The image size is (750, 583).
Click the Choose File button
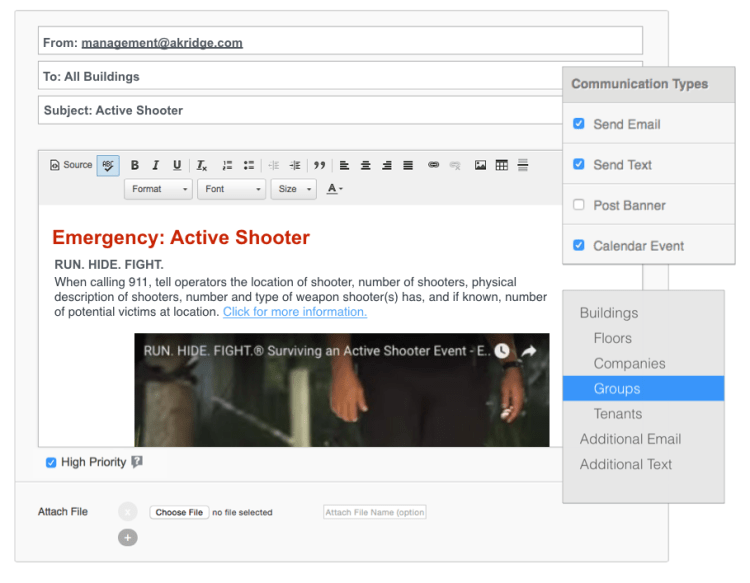[x=179, y=513]
